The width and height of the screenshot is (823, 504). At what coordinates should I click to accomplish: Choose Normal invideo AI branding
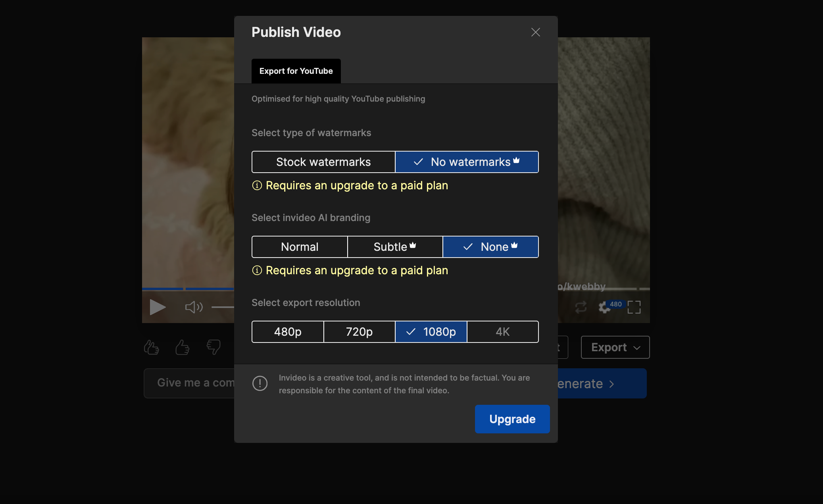(x=300, y=247)
